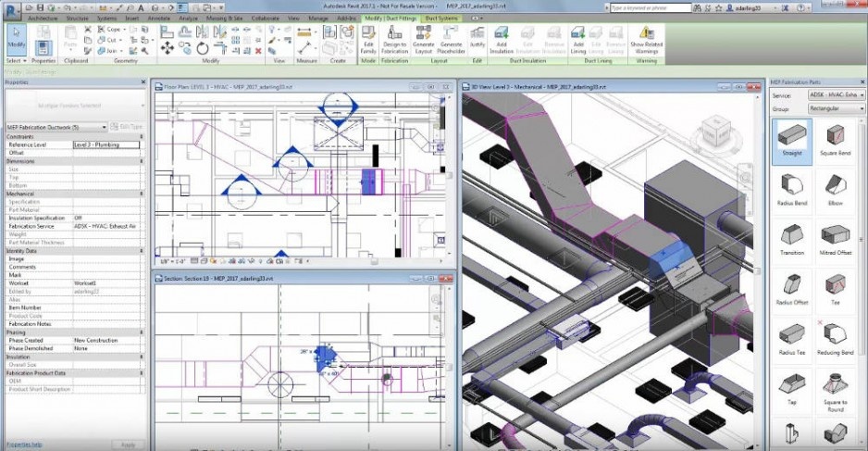Click the keyword search box
Screen dimensions: 868x451
[x=651, y=8]
